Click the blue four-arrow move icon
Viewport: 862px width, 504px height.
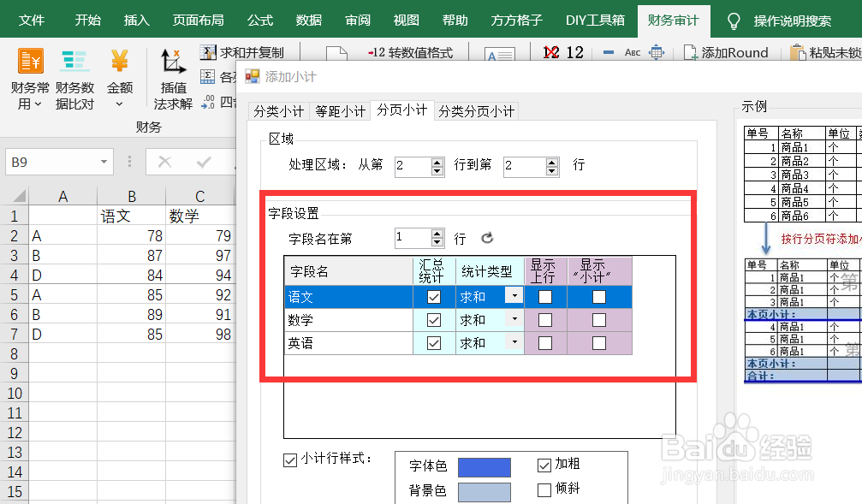tap(657, 52)
